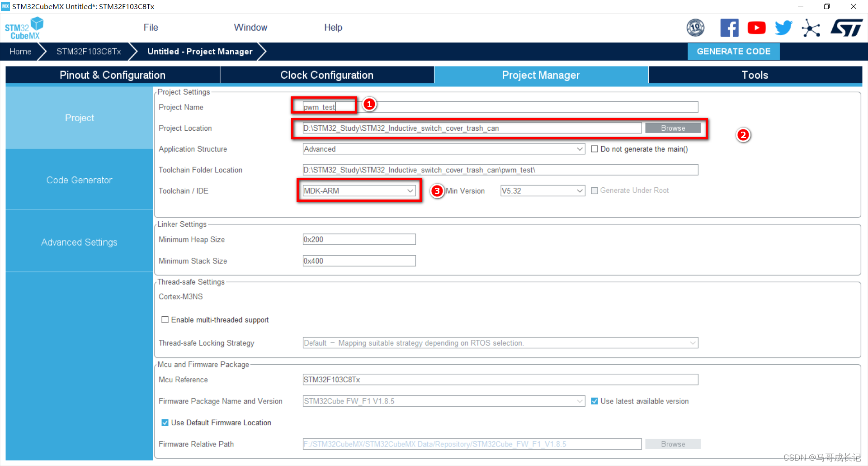Click the STM32F103C8Tx breadcrumb
The width and height of the screenshot is (868, 466).
89,52
